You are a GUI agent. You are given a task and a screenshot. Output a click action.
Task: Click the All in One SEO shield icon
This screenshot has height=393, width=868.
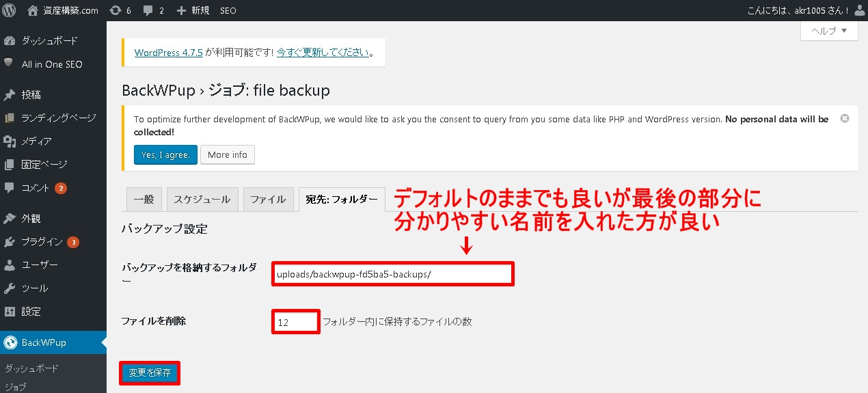[9, 63]
